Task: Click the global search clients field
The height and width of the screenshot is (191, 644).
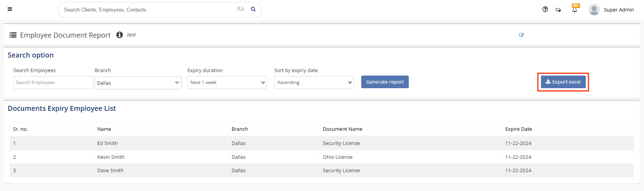Action: click(x=147, y=10)
